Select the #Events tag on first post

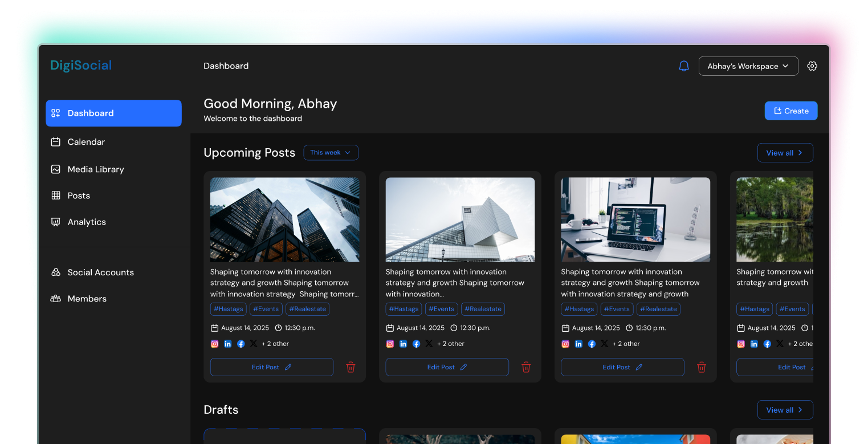point(266,309)
